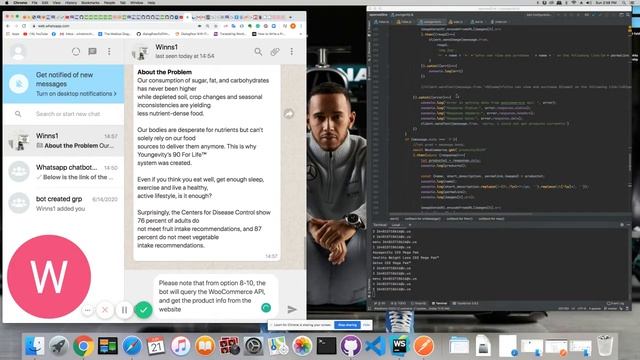The width and height of the screenshot is (640, 360).
Task: Open the bot created grp chat
Action: (x=64, y=203)
